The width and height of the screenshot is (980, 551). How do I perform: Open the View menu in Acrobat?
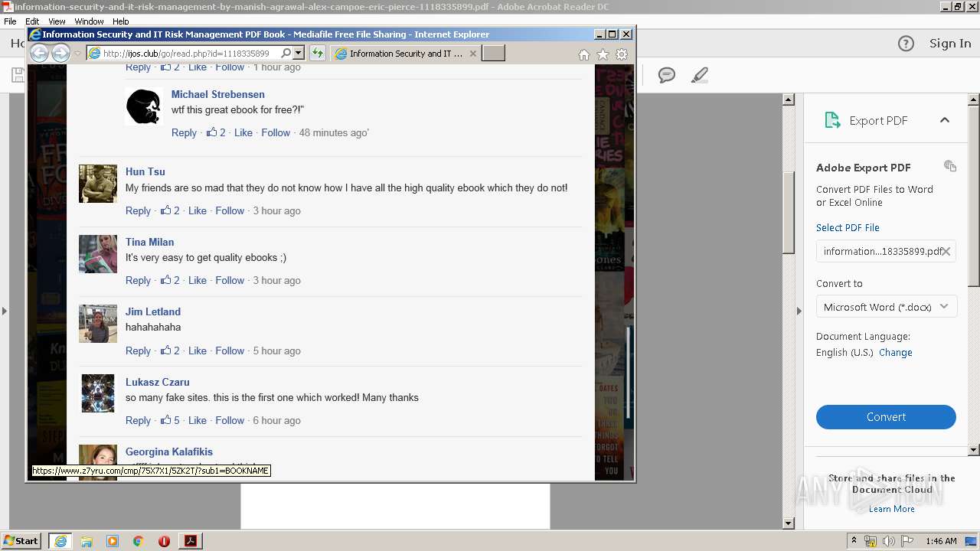tap(57, 21)
